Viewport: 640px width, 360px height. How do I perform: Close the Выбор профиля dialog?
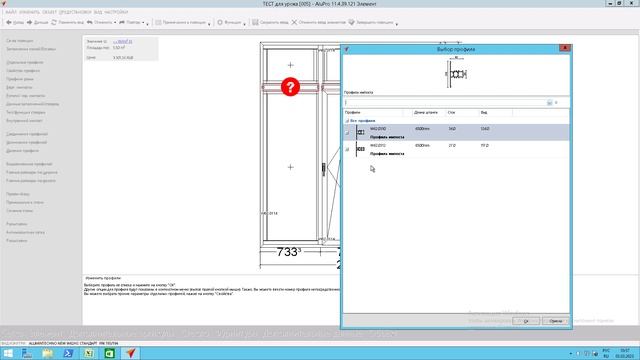(565, 48)
